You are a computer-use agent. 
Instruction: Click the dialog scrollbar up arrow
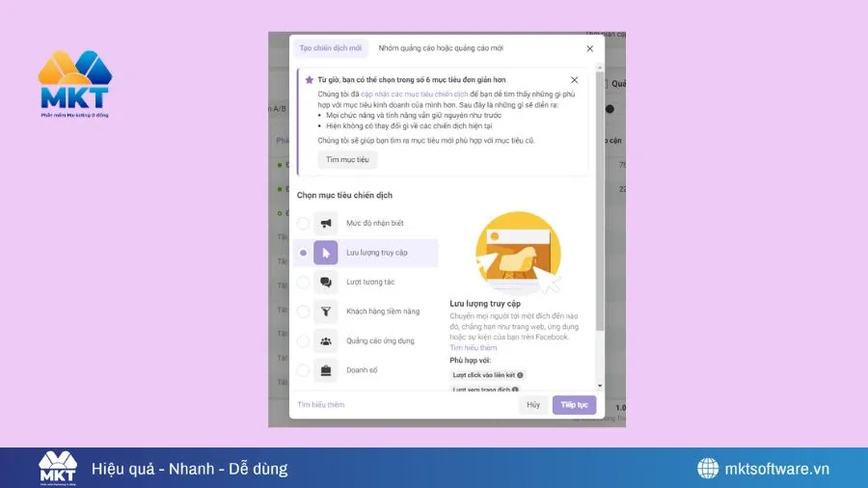[x=600, y=68]
